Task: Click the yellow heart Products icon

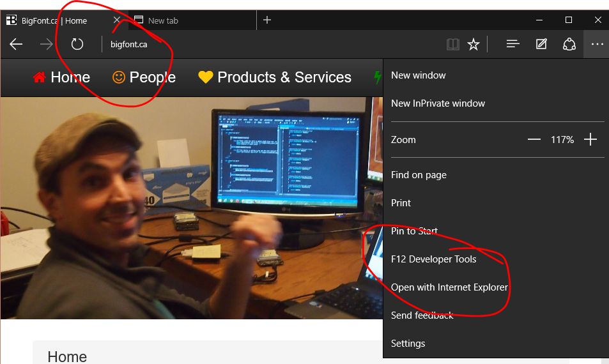Action: [206, 77]
